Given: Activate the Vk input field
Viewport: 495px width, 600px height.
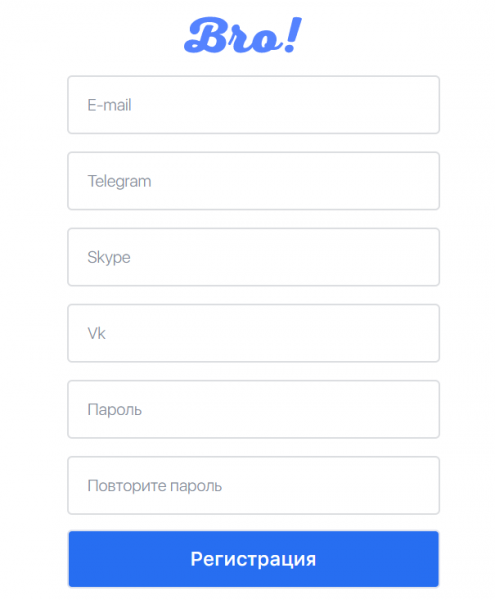Looking at the screenshot, I should 253,333.
